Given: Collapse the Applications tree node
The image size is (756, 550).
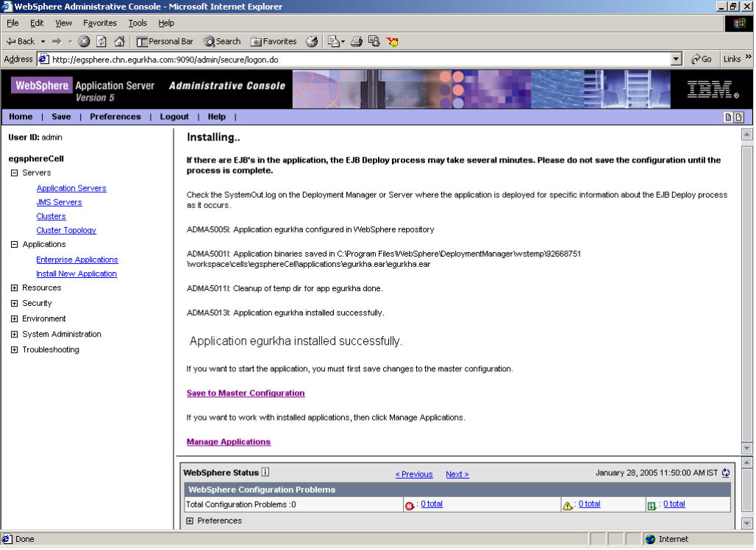Looking at the screenshot, I should 15,245.
